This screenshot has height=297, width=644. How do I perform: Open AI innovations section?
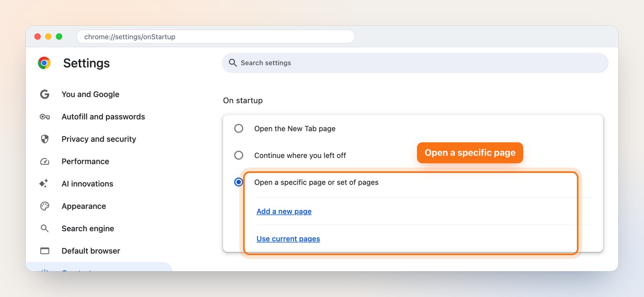pos(87,184)
